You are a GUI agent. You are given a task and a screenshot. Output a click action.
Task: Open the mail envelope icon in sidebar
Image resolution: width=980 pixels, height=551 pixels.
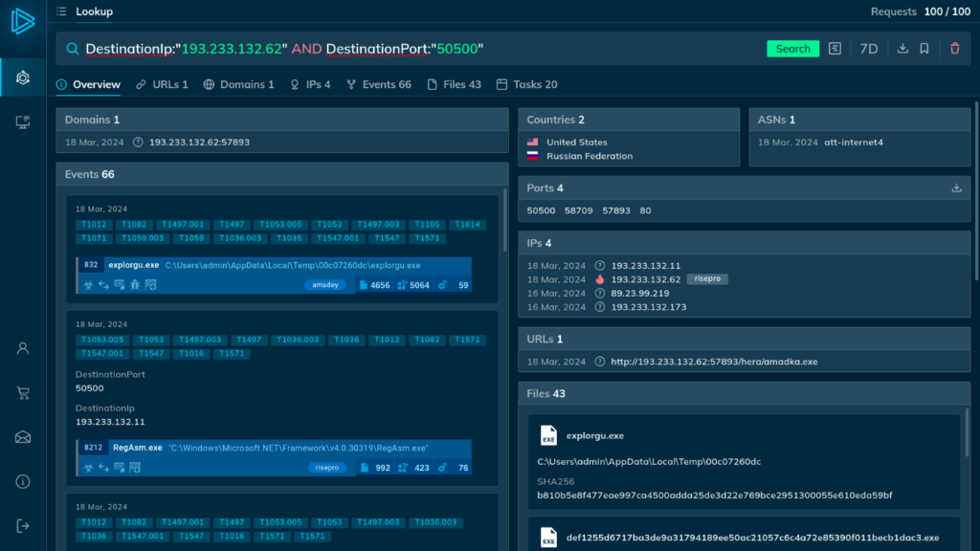click(x=23, y=437)
